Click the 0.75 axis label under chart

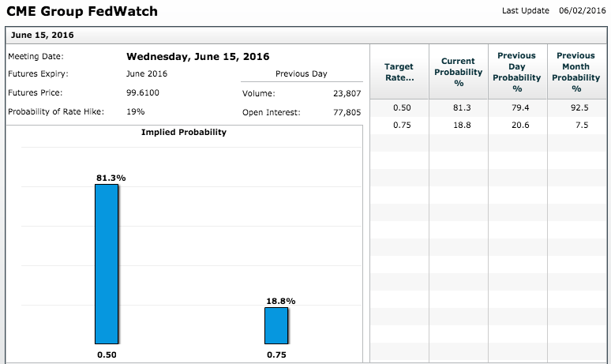[x=276, y=355]
